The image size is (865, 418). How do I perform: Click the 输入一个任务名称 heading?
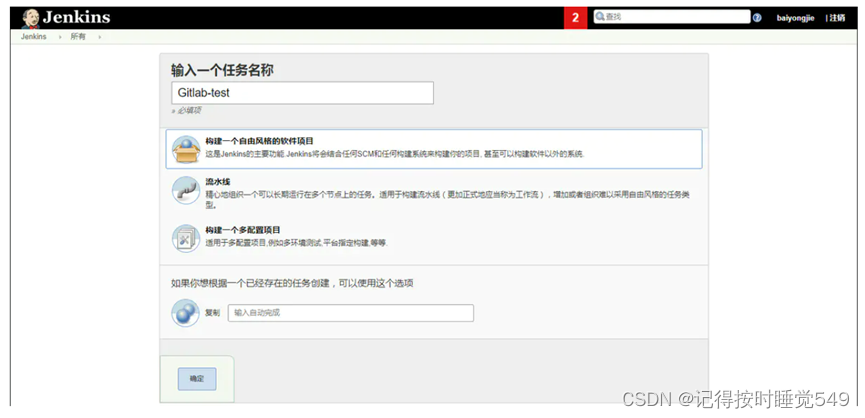222,71
